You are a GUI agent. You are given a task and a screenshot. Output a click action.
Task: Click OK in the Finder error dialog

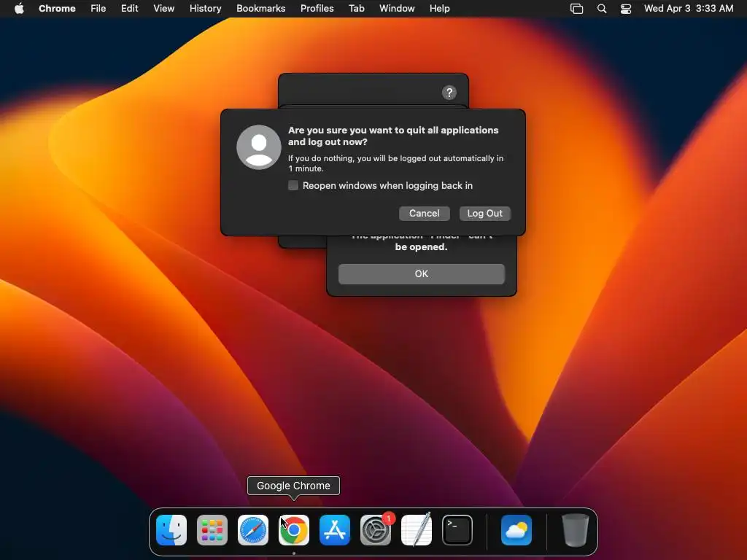pos(421,274)
